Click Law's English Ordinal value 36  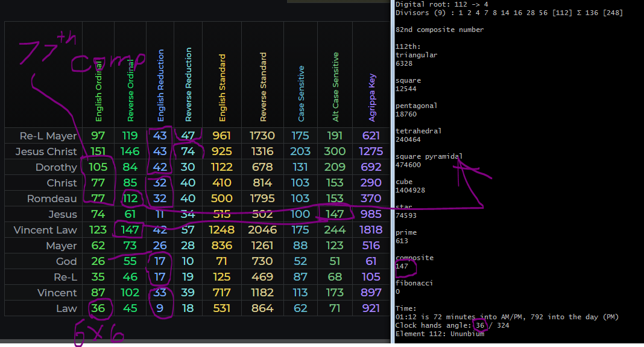coord(98,308)
